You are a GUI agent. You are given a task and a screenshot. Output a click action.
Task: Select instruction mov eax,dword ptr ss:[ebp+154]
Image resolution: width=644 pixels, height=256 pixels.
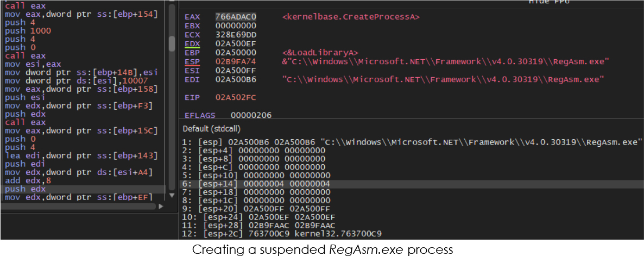[x=81, y=14]
